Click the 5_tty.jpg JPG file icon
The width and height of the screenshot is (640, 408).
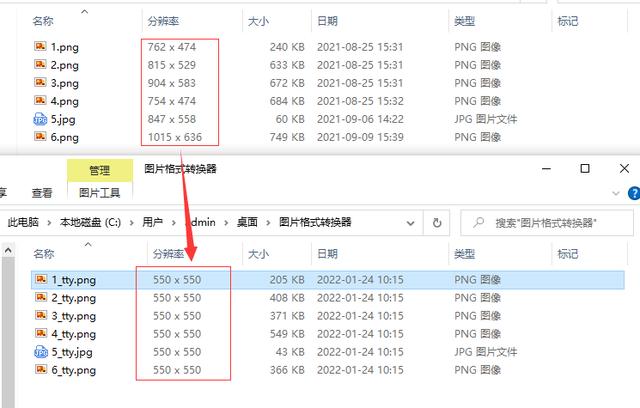(41, 351)
